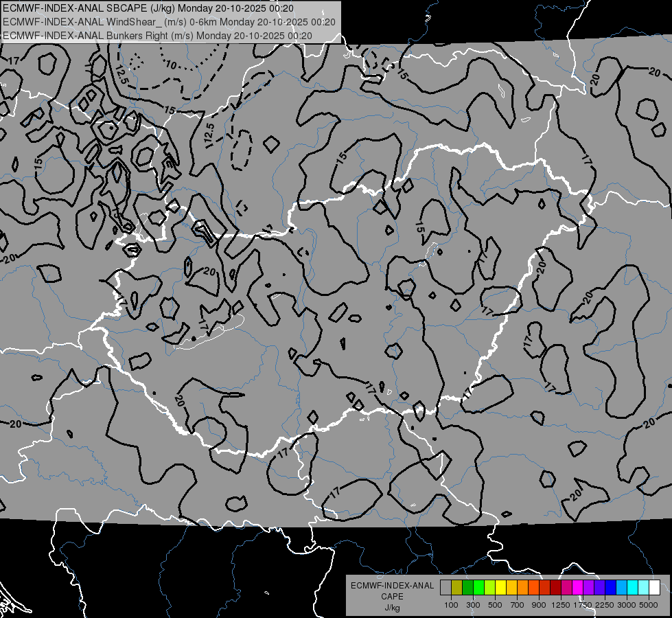
Task: Click the 900 legend value label
Action: (x=539, y=605)
